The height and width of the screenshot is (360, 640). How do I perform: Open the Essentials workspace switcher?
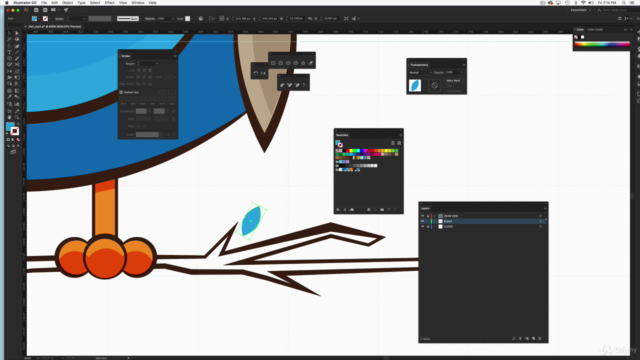581,10
